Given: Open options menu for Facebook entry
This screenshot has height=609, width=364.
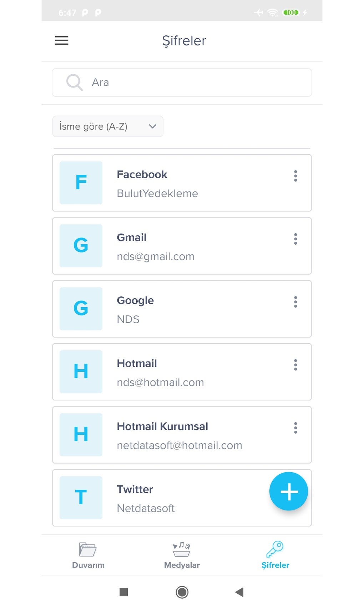Looking at the screenshot, I should coord(295,176).
